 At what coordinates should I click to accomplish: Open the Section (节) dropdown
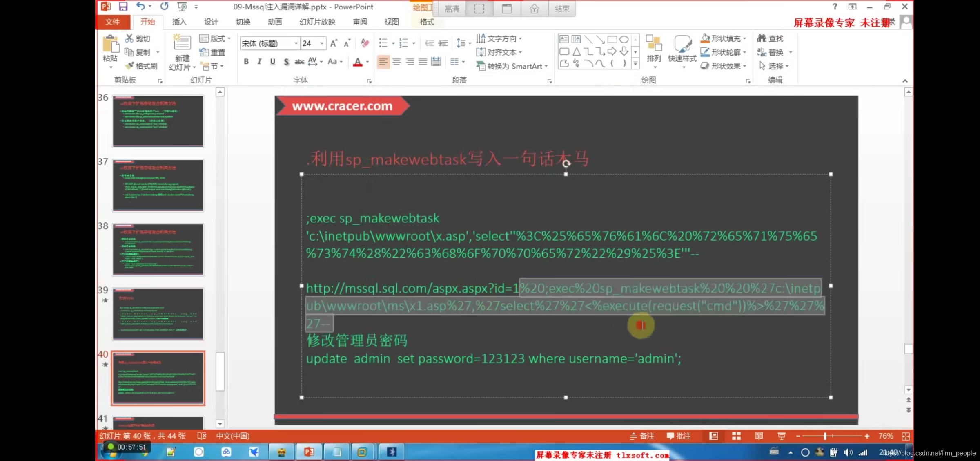pyautogui.click(x=212, y=66)
